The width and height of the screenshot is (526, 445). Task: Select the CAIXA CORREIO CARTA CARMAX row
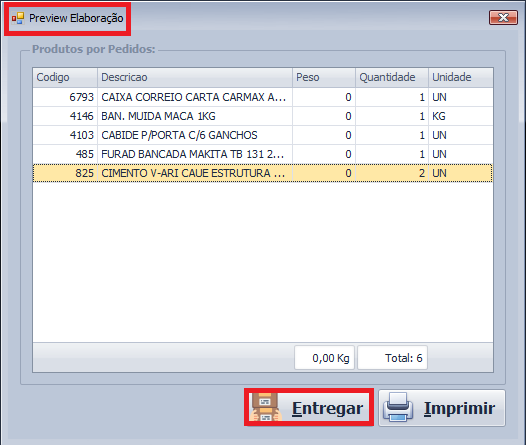click(x=263, y=97)
